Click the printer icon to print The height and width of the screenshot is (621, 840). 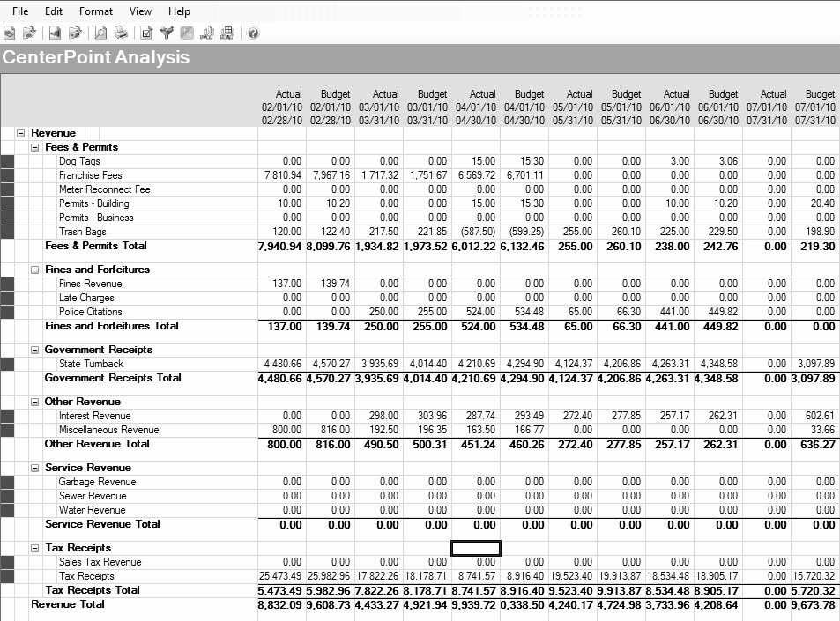point(121,33)
